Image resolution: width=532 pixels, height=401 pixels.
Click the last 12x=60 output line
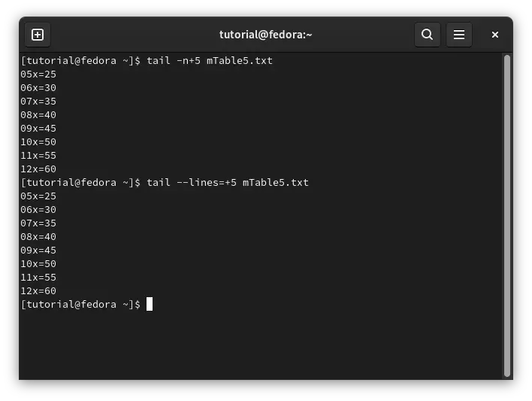coord(38,291)
